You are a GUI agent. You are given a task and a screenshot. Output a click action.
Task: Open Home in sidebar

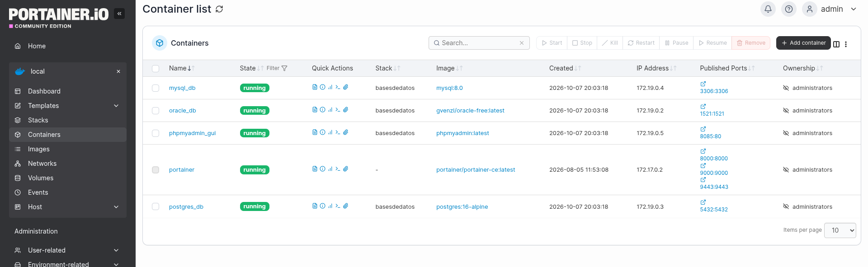68,46
